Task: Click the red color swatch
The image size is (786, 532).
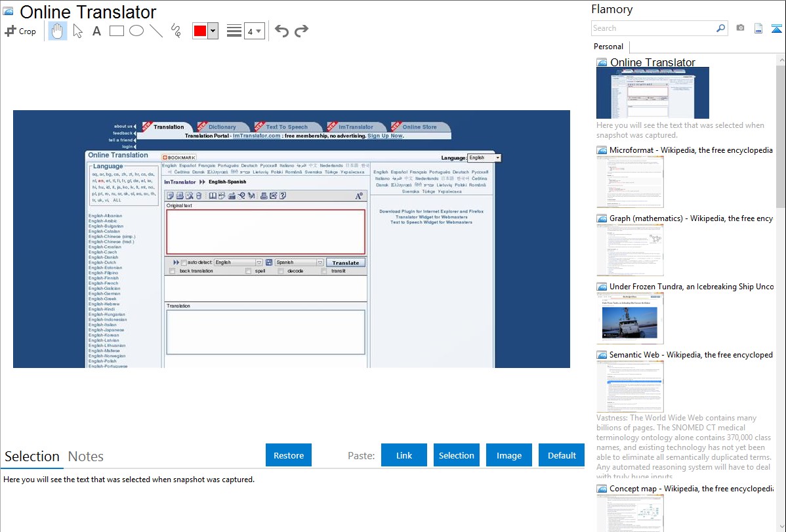Action: (200, 31)
